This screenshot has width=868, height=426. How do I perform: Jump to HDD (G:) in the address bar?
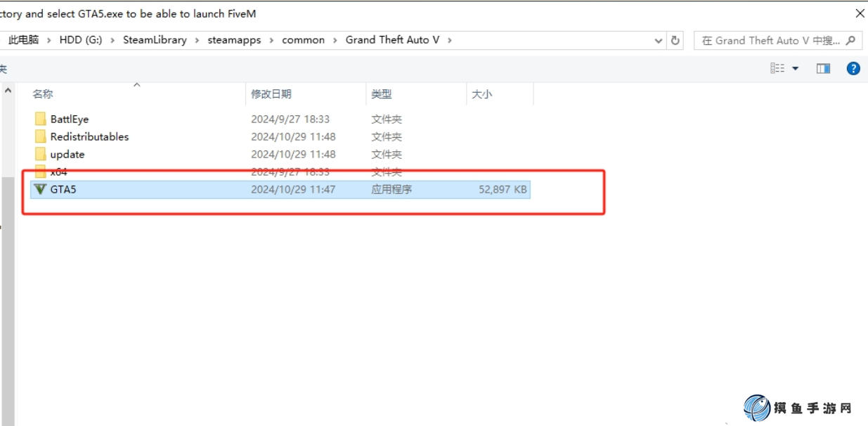pos(81,40)
